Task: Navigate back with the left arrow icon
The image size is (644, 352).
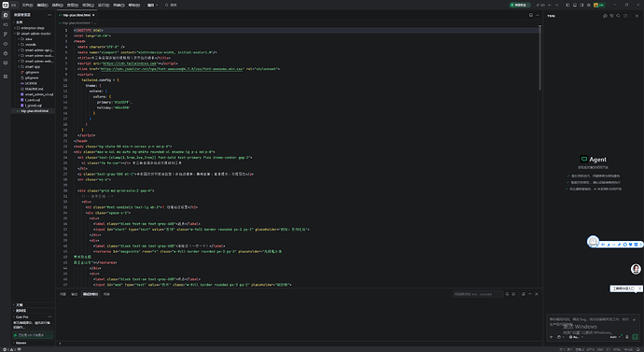Action: pyautogui.click(x=550, y=5)
